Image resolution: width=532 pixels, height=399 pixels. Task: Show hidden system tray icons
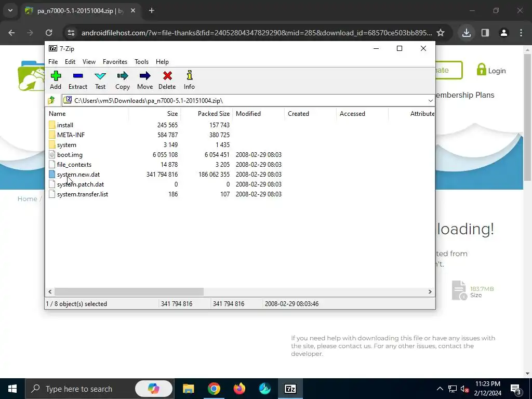coord(440,389)
